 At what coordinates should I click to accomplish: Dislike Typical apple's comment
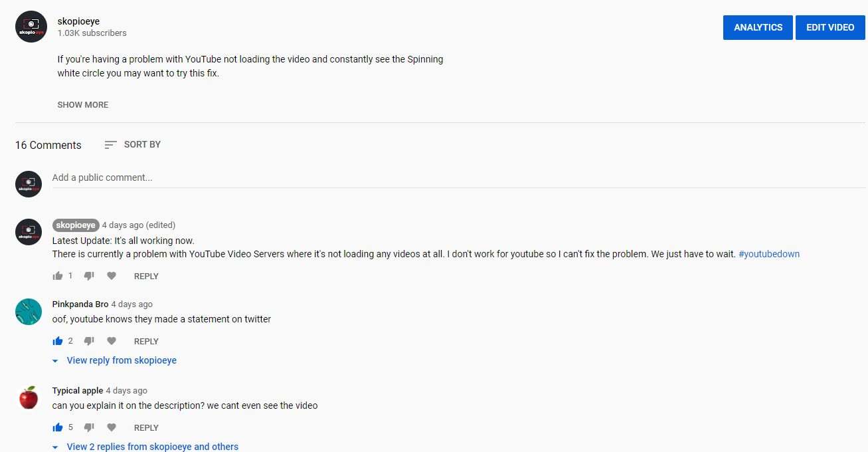pos(89,427)
